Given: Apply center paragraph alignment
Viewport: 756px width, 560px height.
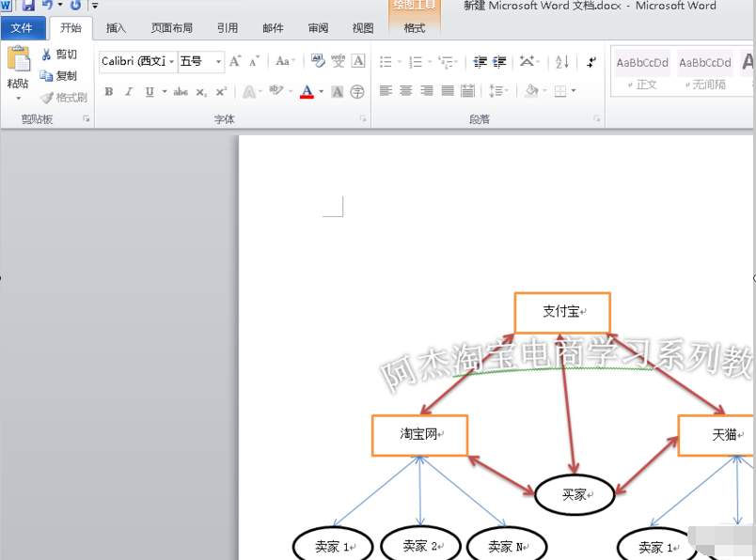Looking at the screenshot, I should tap(406, 91).
